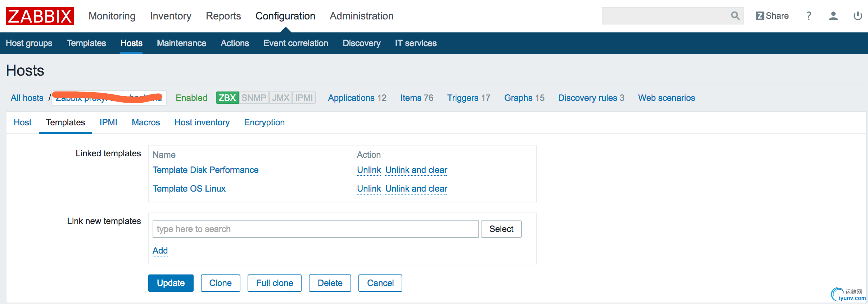Open the user profile icon

(x=833, y=16)
